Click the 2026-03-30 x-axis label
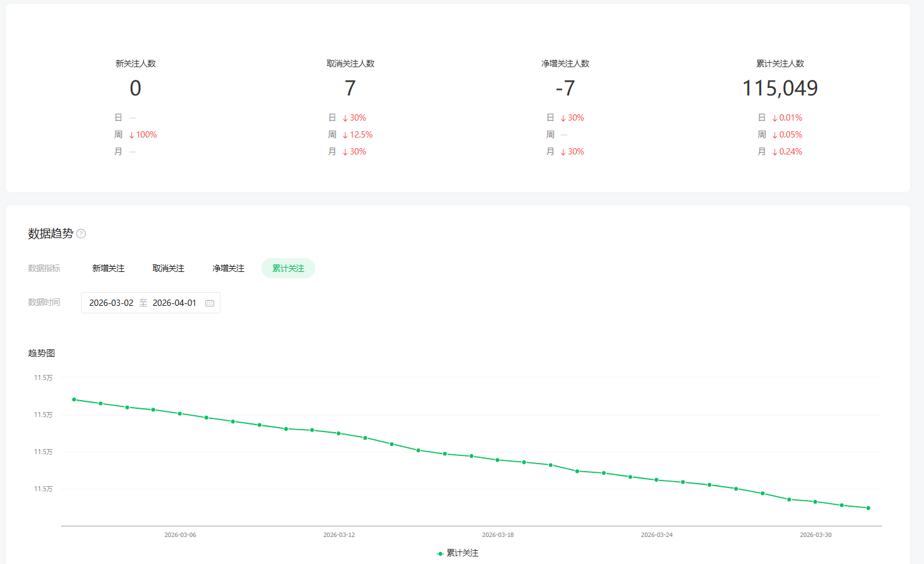 tap(816, 535)
